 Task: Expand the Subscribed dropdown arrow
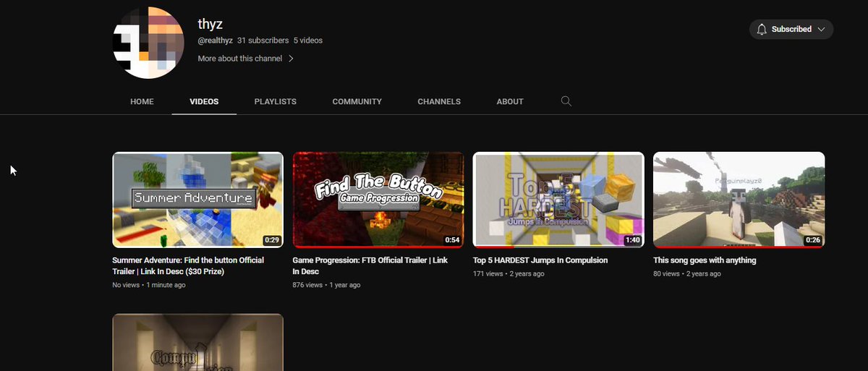click(821, 30)
